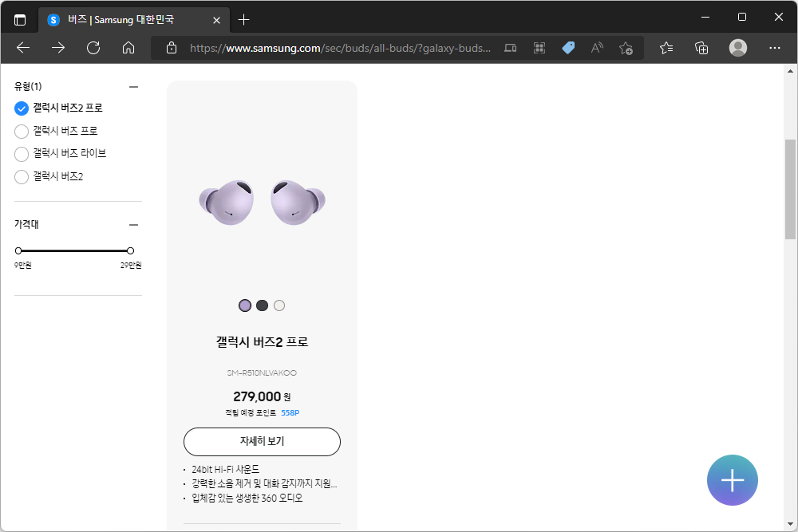Click the scrollbar up arrow
Image resolution: width=798 pixels, height=532 pixels.
pos(790,71)
